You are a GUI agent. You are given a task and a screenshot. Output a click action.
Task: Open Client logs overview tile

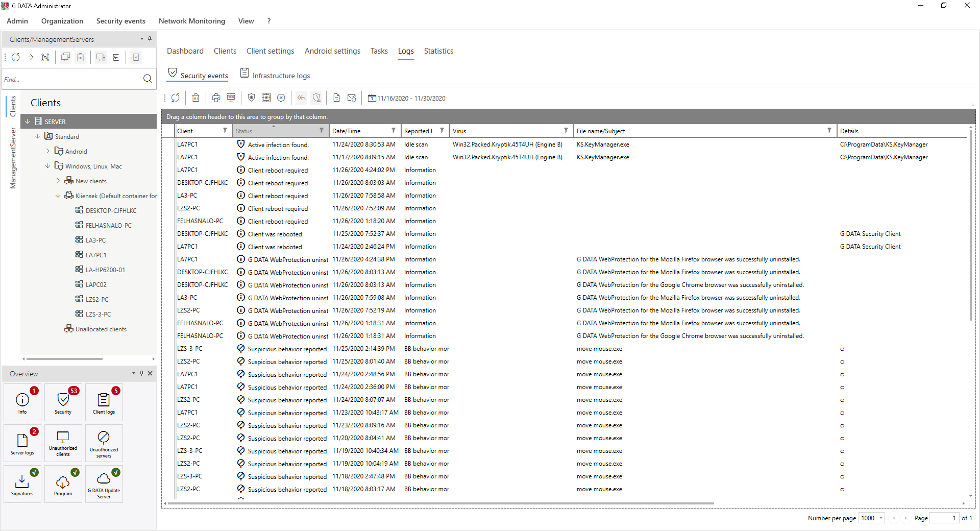point(104,402)
